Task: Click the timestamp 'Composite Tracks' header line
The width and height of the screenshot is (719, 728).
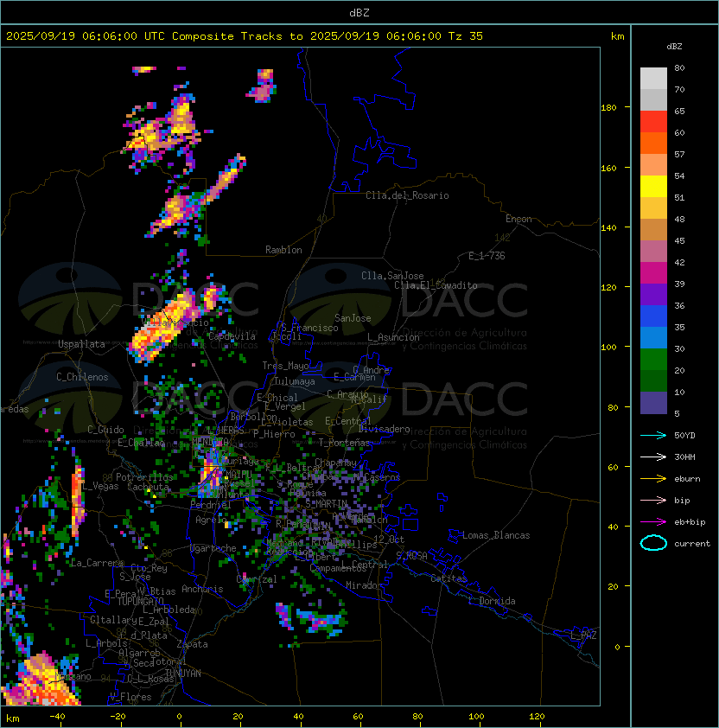Action: pyautogui.click(x=245, y=36)
